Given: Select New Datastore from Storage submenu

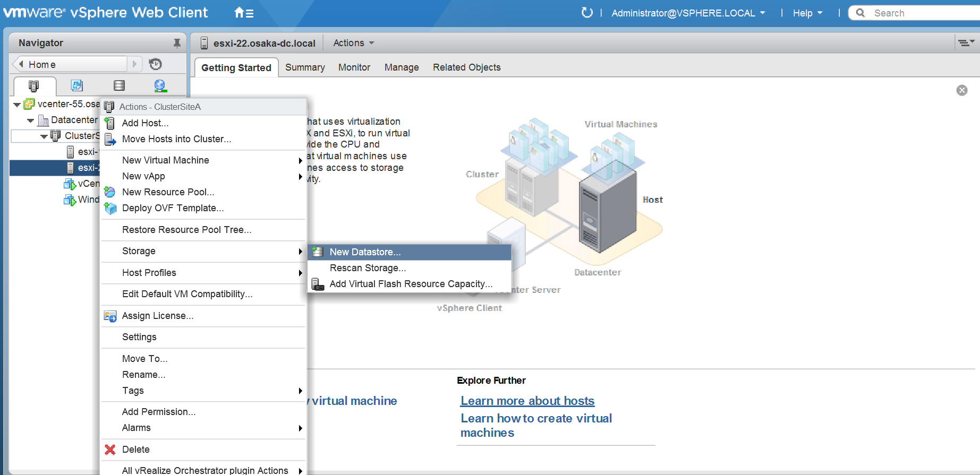Looking at the screenshot, I should coord(365,252).
